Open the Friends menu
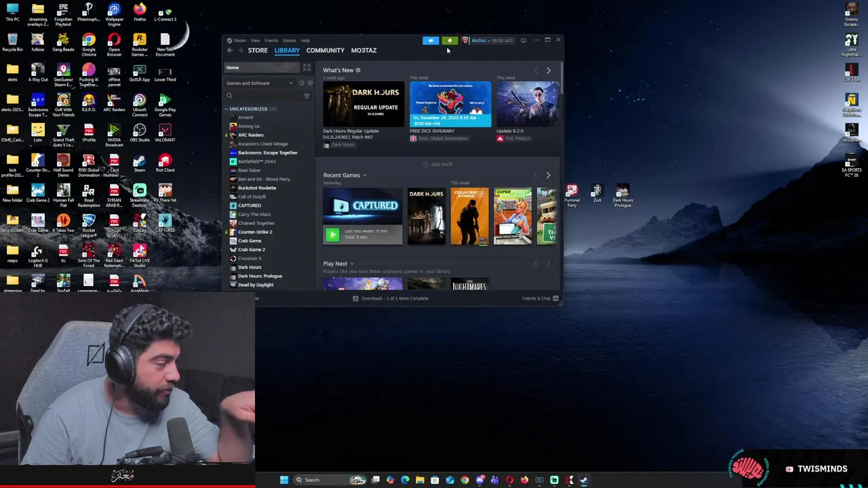 (271, 41)
